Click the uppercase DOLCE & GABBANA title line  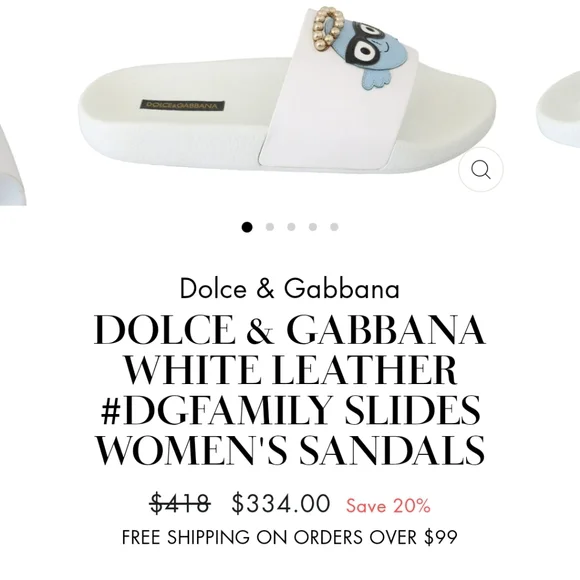(290, 329)
